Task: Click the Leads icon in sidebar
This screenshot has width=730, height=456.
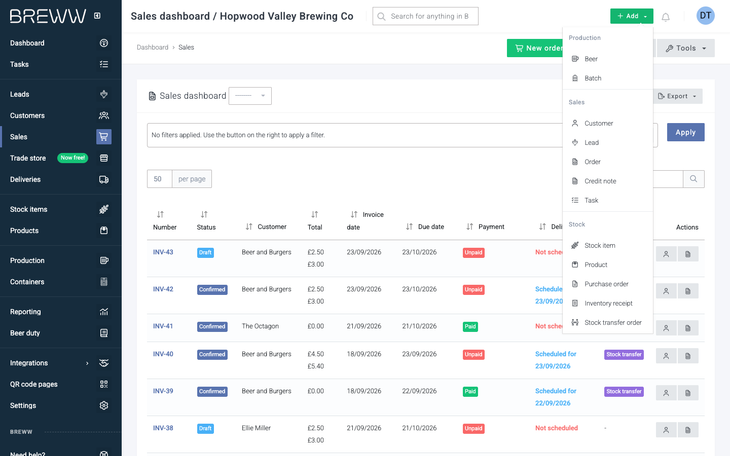Action: click(104, 94)
